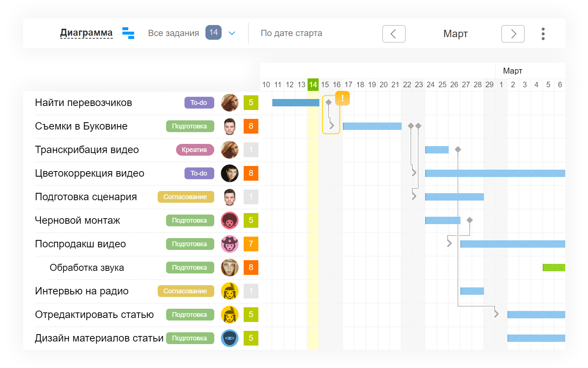Click priority 8 badge for Обработка звука
The height and width of the screenshot is (368, 588).
tap(251, 268)
